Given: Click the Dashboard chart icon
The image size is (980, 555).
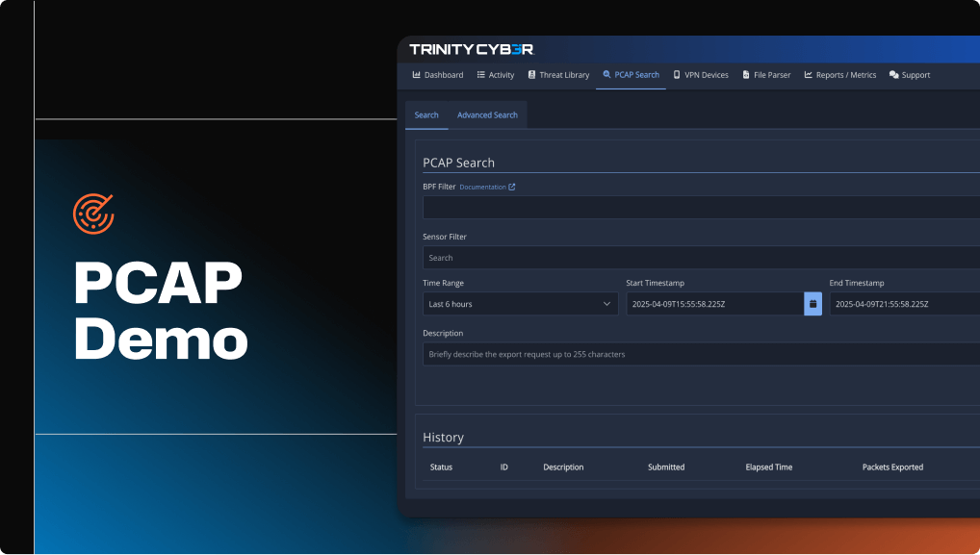Looking at the screenshot, I should [x=416, y=75].
